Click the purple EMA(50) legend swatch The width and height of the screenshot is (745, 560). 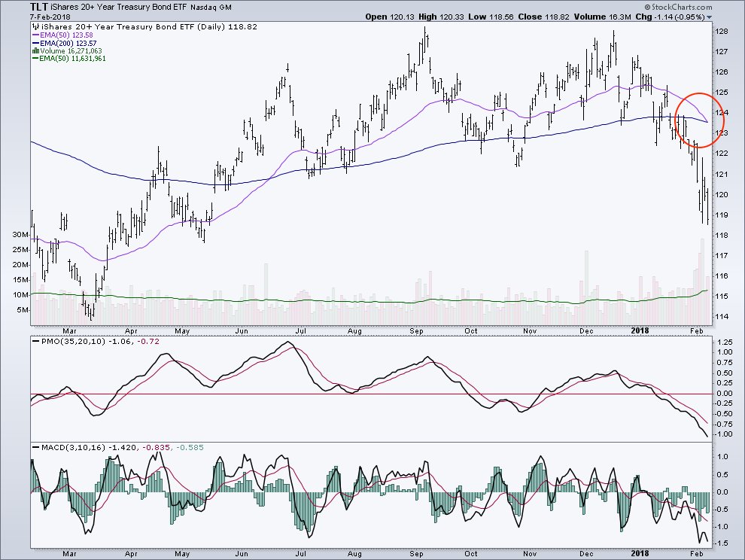35,35
